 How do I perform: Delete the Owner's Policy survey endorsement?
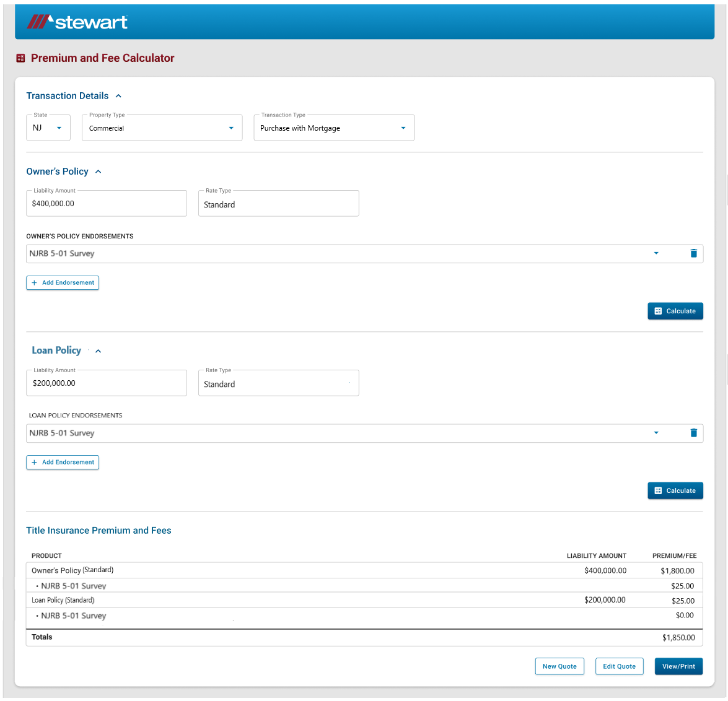click(693, 253)
